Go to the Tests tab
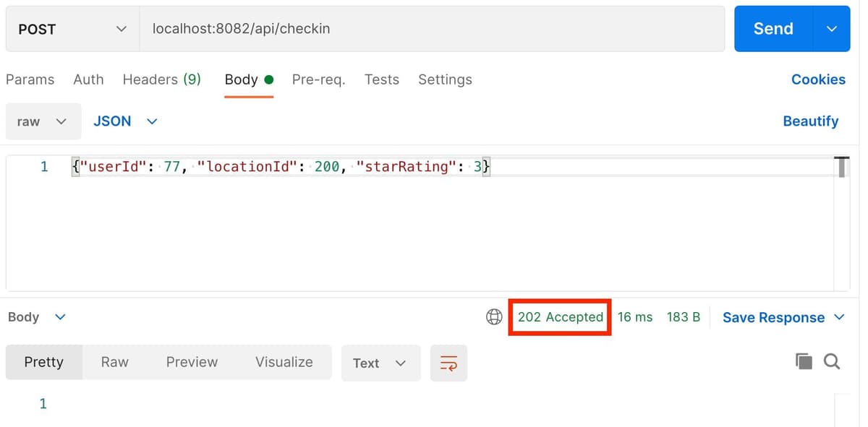868x427 pixels. (x=381, y=79)
